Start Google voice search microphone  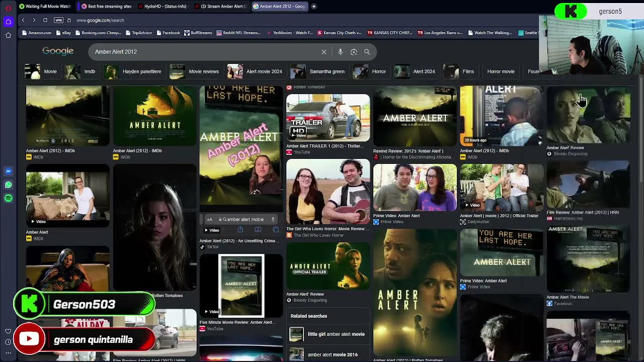[x=340, y=52]
